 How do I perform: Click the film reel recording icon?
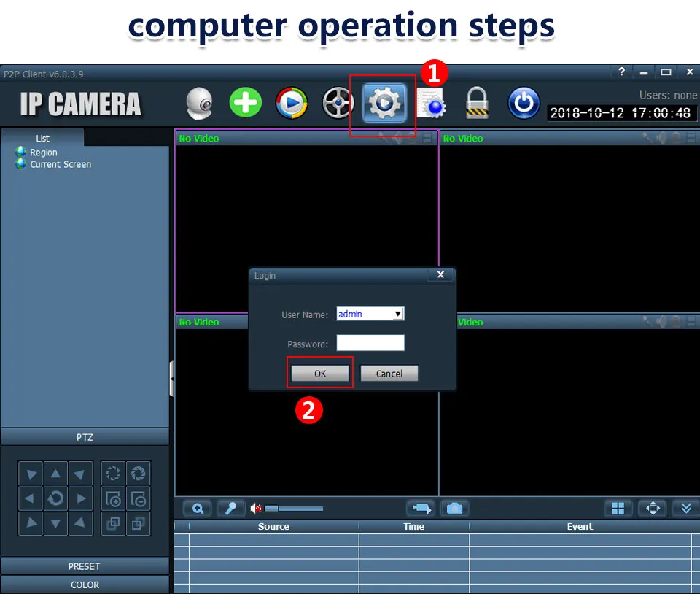click(338, 103)
